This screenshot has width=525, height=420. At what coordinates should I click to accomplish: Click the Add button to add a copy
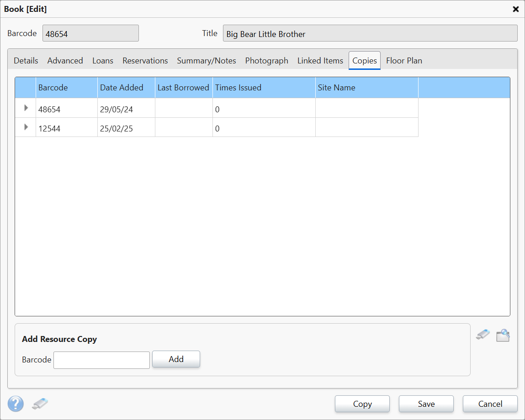pyautogui.click(x=176, y=359)
